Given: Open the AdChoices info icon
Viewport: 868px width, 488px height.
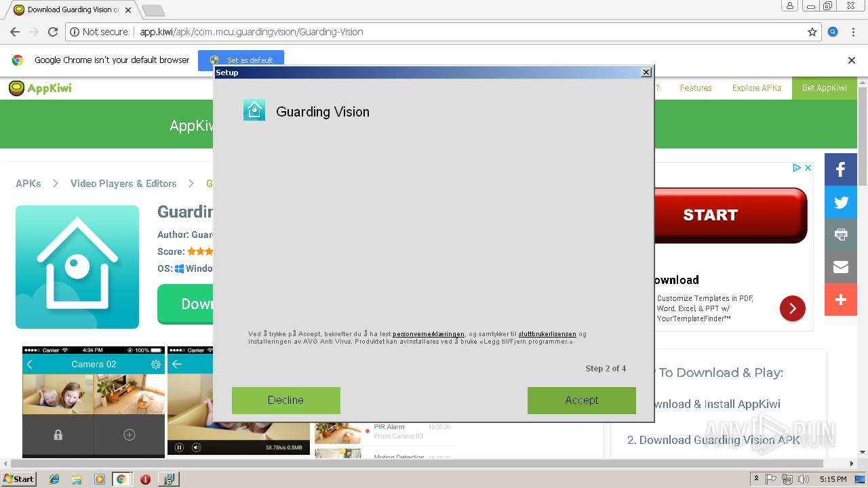Looking at the screenshot, I should point(797,167).
